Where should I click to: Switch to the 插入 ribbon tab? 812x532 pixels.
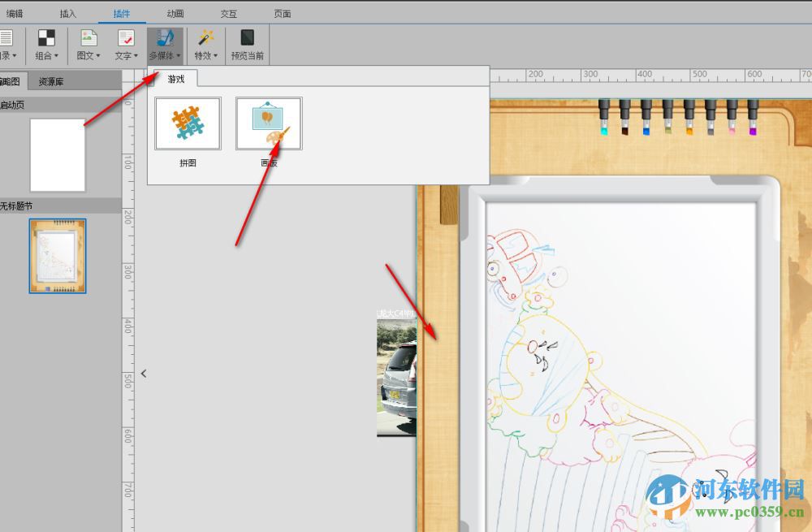[68, 14]
